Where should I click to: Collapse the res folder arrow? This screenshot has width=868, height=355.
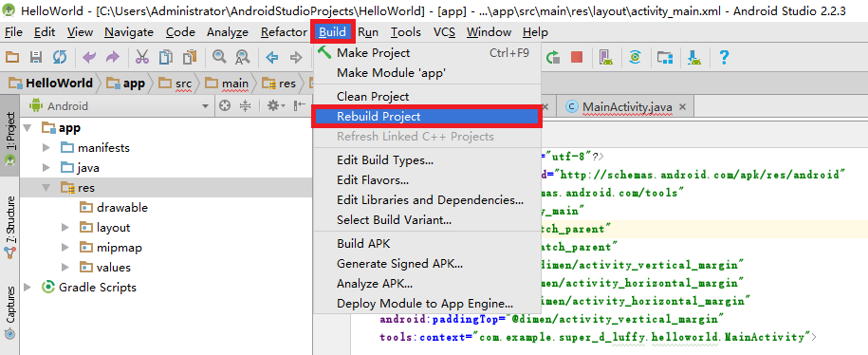(46, 188)
